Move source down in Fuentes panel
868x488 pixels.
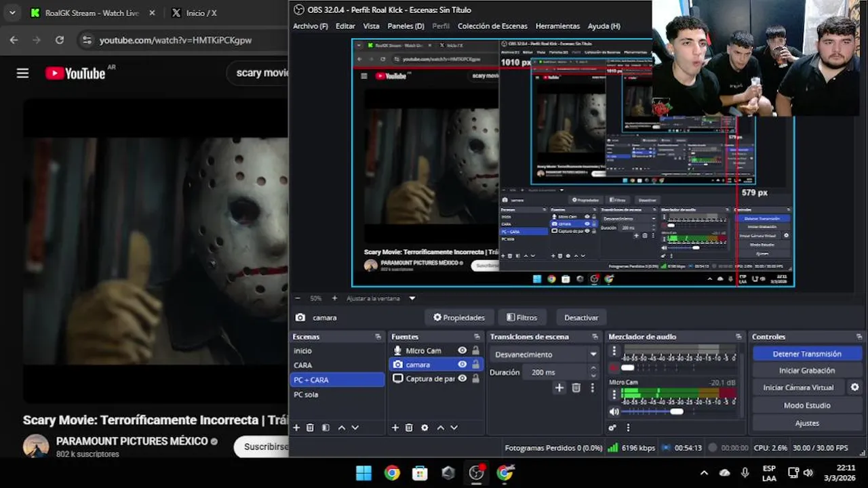tap(454, 428)
